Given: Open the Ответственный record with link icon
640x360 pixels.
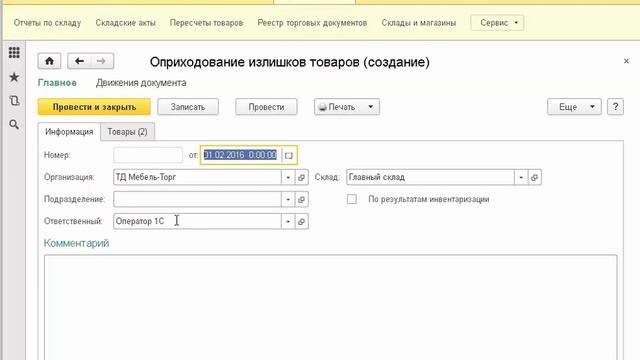Looking at the screenshot, I should (x=302, y=221).
